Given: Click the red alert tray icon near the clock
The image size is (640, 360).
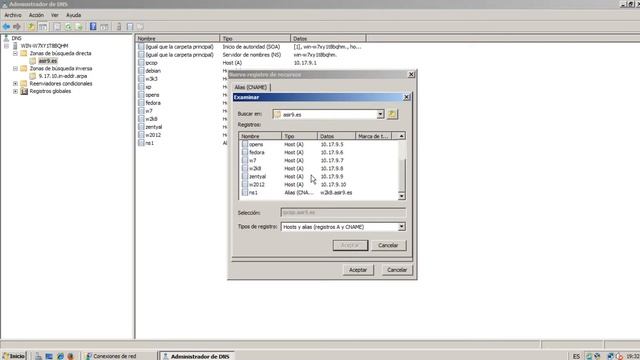Looking at the screenshot, I should [x=619, y=356].
